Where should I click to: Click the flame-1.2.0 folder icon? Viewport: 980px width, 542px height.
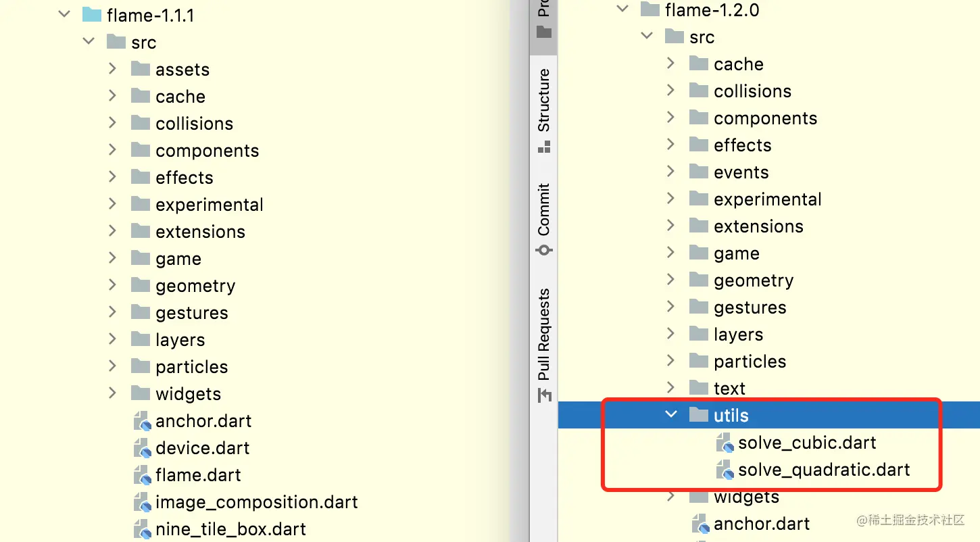[650, 9]
